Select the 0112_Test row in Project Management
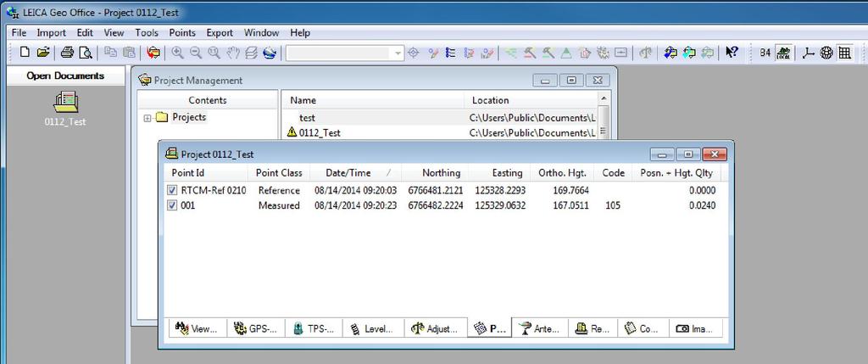This screenshot has width=868, height=364. pyautogui.click(x=440, y=132)
